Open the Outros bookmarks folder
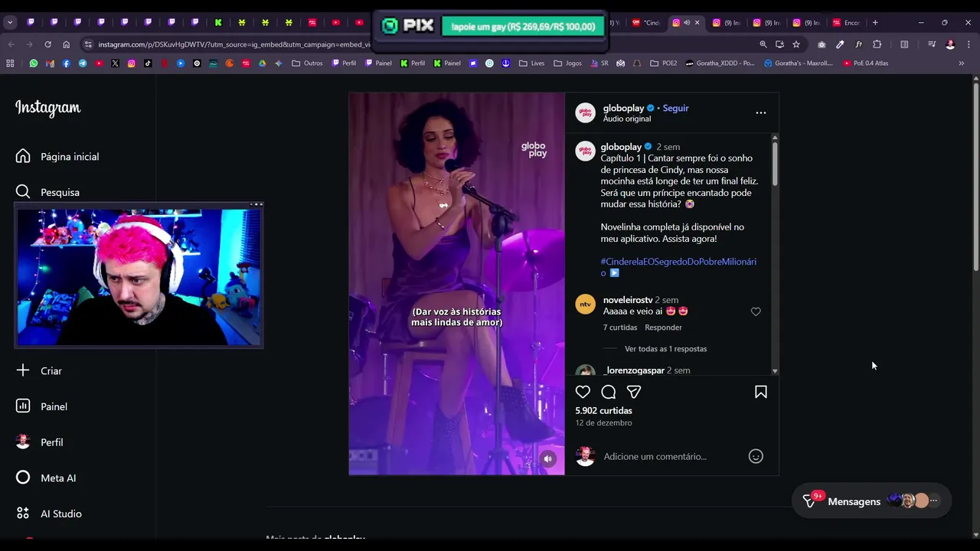This screenshot has width=980, height=551. coord(307,63)
